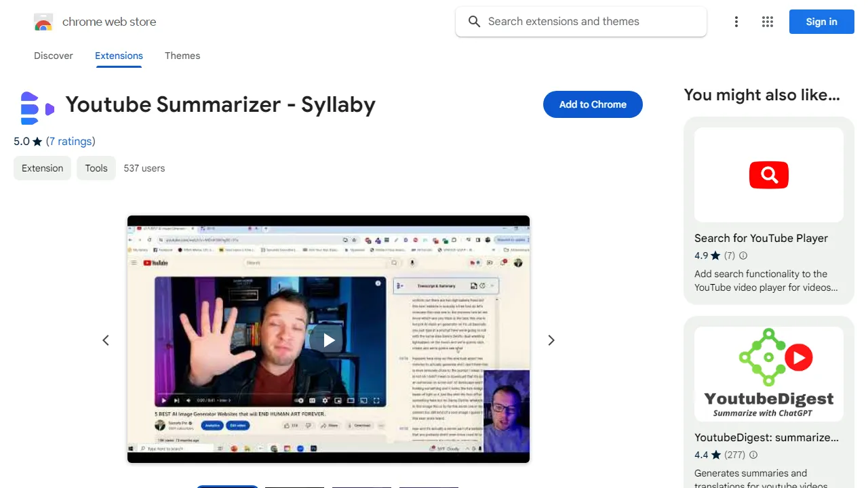Click info icon beside 4.9 rating

(743, 256)
